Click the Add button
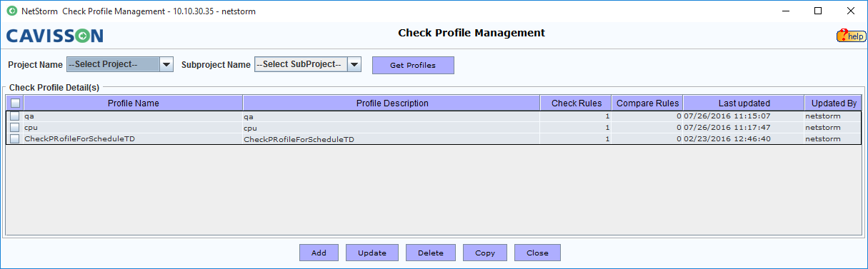Image resolution: width=868 pixels, height=269 pixels. point(319,253)
